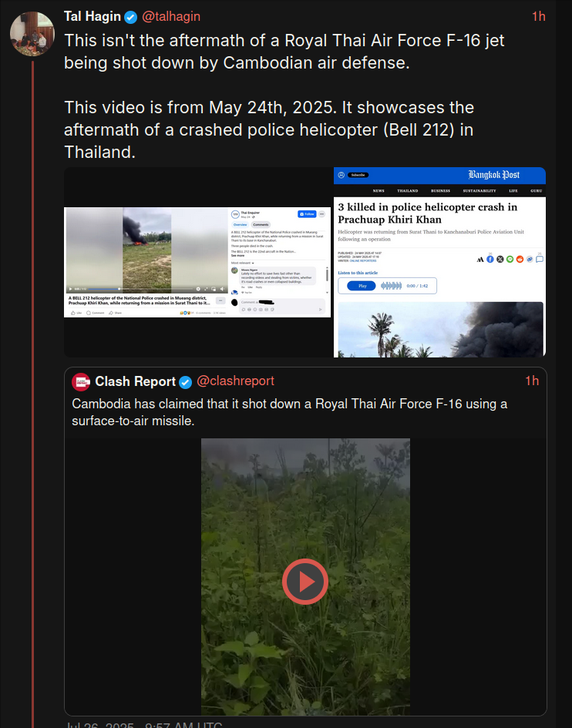Image resolution: width=572 pixels, height=728 pixels.
Task: Click the Clash Report display name
Action: [135, 381]
